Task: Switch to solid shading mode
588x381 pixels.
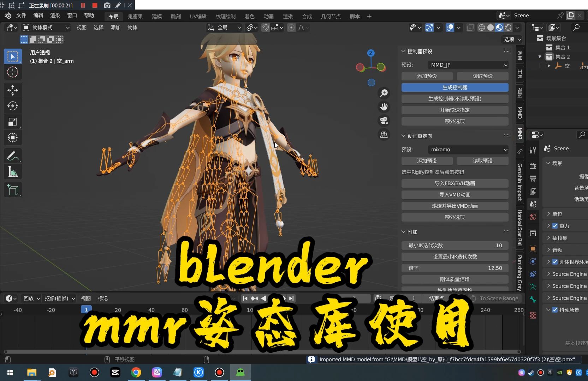Action: pos(491,28)
